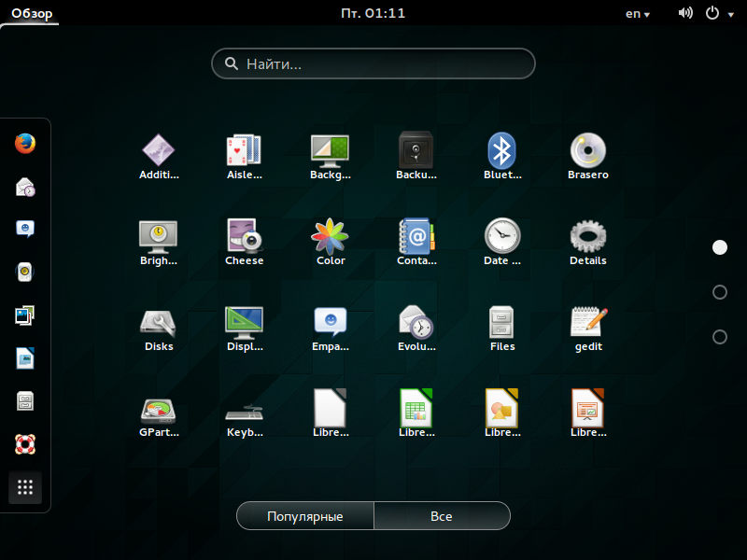Screen dimensions: 747x560
Task: Open Firefox from the dock
Action: pos(25,144)
